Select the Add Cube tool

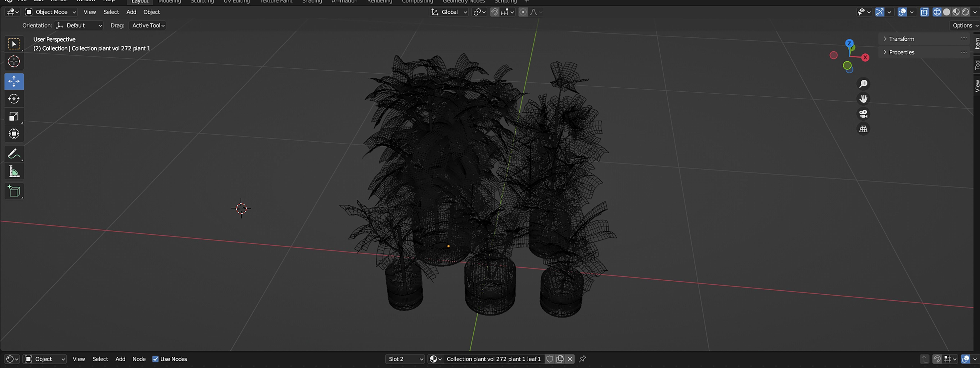[x=14, y=191]
